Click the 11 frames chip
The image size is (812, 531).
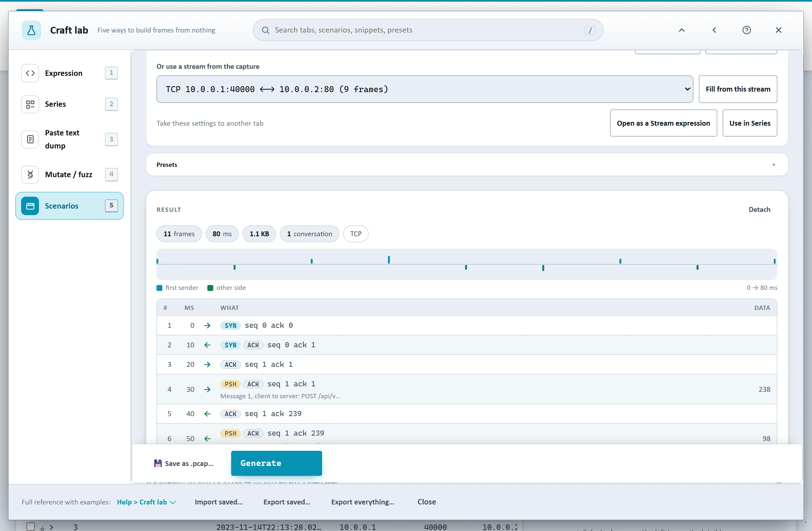(179, 234)
